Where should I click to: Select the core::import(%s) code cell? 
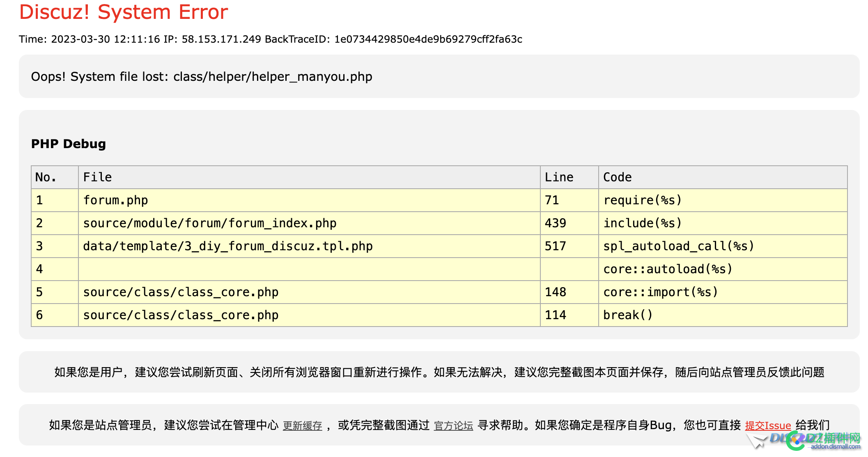tap(723, 292)
